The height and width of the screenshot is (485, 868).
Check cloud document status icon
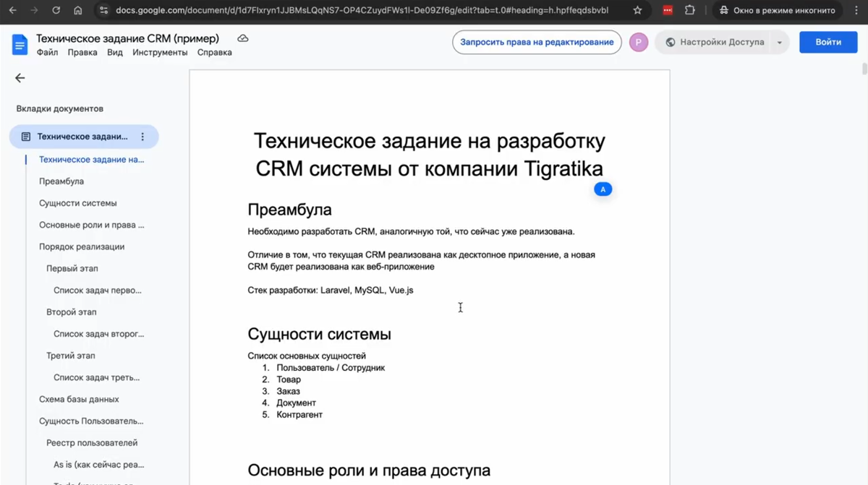tap(243, 38)
